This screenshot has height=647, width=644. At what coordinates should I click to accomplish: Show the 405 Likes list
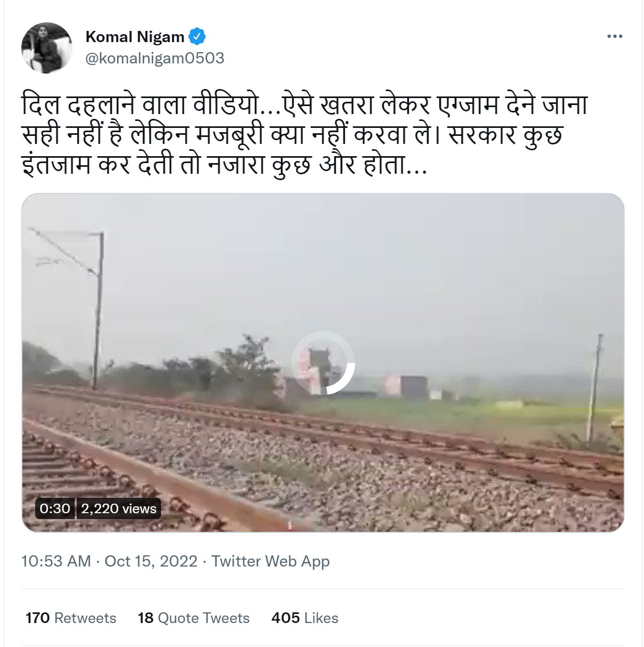(305, 618)
